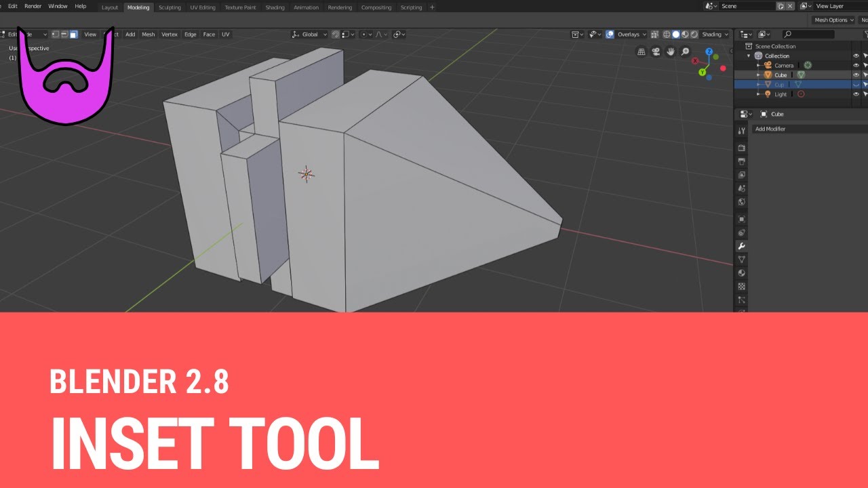Toggle viewport overlays on or off
Viewport: 868px width, 488px height.
tap(610, 35)
